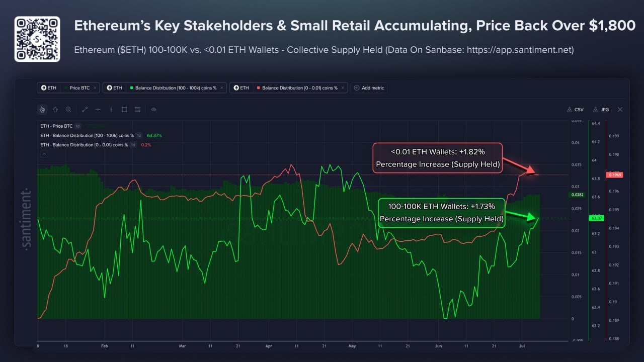Open 1d interval for 100-100k distribution
This screenshot has height=362, width=644.
pyautogui.click(x=139, y=135)
